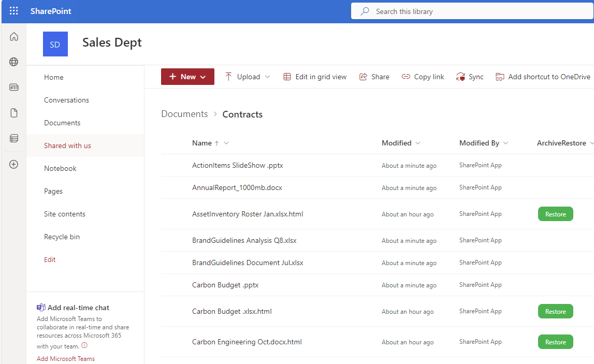Image resolution: width=594 pixels, height=364 pixels.
Task: Open Documents in site navigation
Action: point(62,123)
